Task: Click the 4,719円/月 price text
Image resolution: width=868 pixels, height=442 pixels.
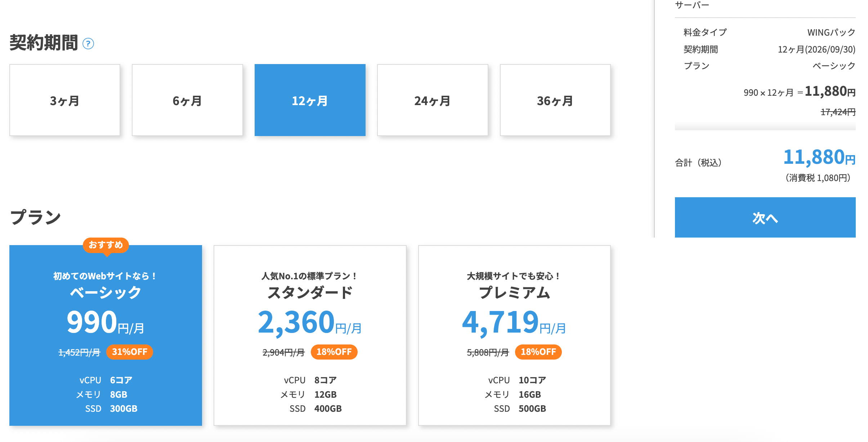Action: (x=514, y=322)
